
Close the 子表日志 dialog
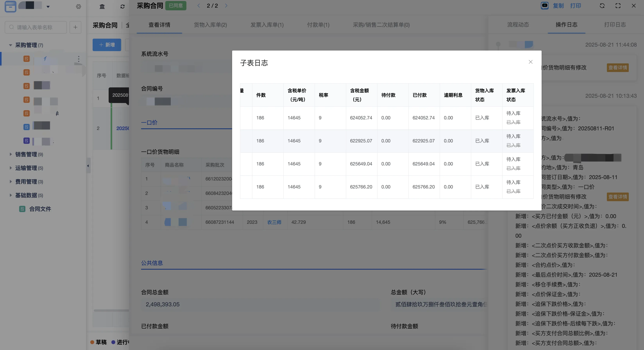530,62
